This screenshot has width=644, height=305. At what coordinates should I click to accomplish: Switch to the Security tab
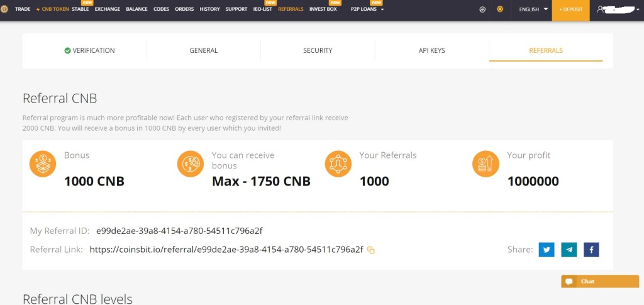(318, 50)
